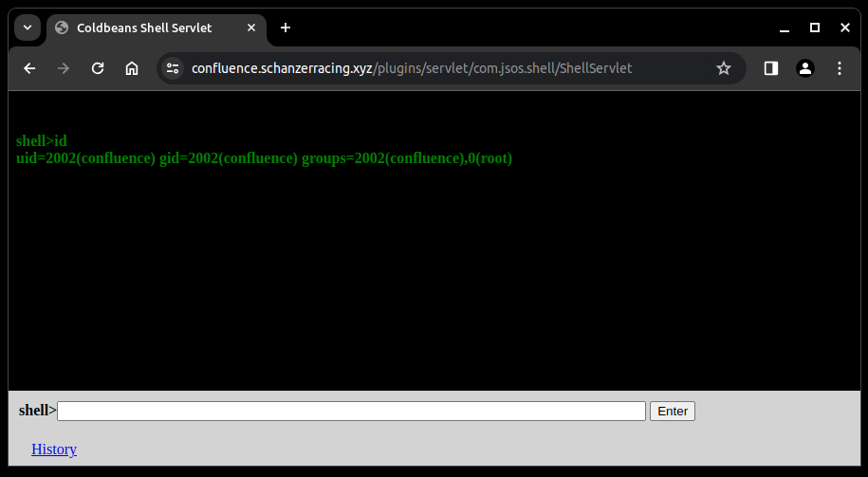Submit the command with Enter button
The width and height of the screenshot is (868, 477).
[x=673, y=412]
